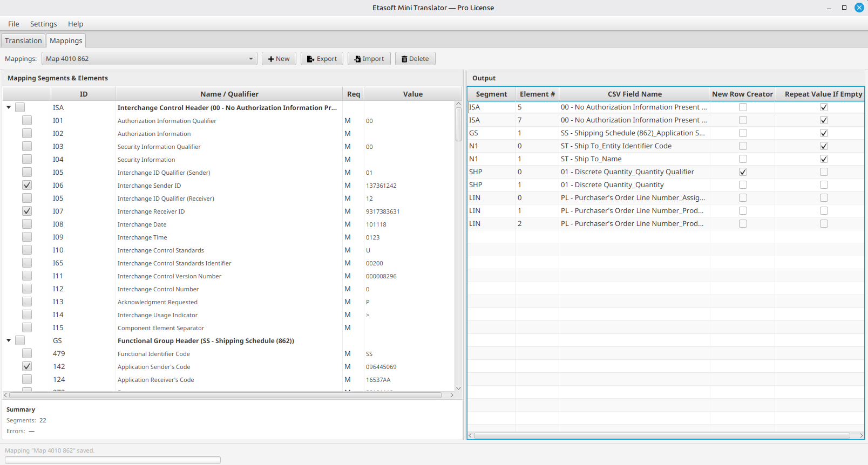Screen dimensions: 868x465
Task: Switch to the Translation tab
Action: [x=23, y=40]
